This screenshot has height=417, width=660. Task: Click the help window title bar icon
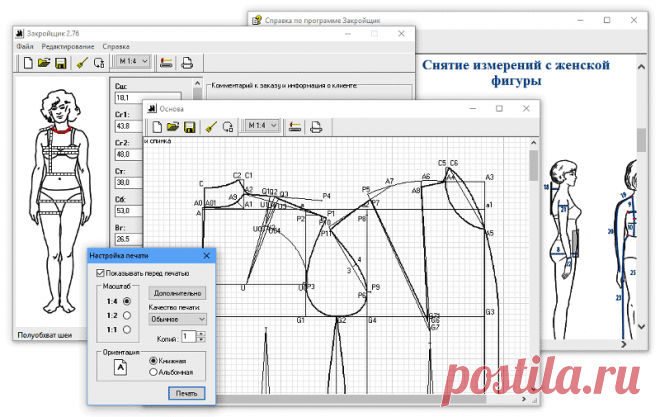(x=256, y=20)
